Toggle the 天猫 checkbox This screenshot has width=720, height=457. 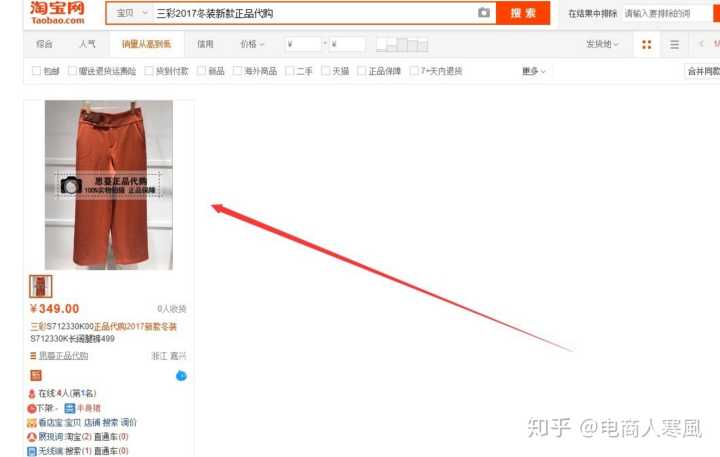point(326,71)
